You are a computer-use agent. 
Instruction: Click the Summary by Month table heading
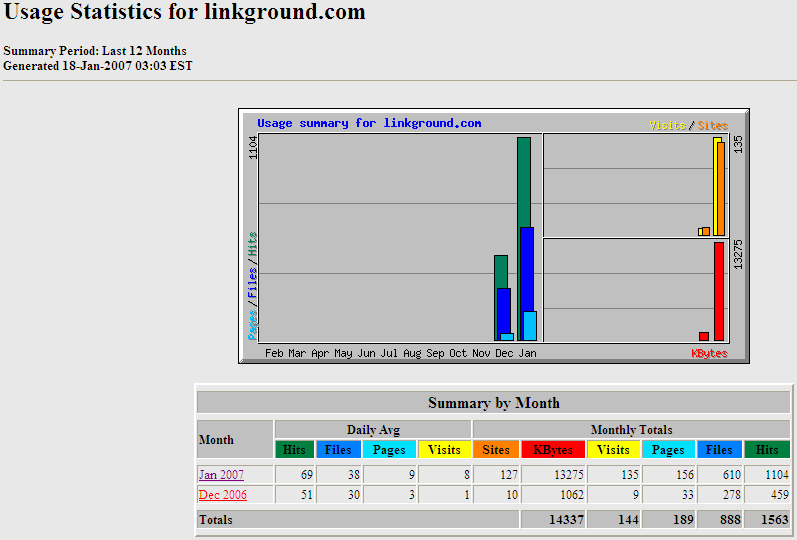pyautogui.click(x=493, y=403)
